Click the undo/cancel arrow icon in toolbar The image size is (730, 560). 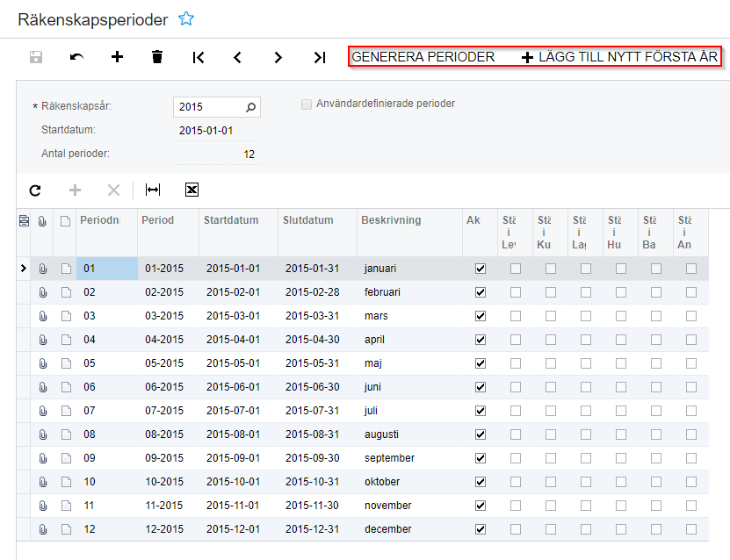point(77,57)
